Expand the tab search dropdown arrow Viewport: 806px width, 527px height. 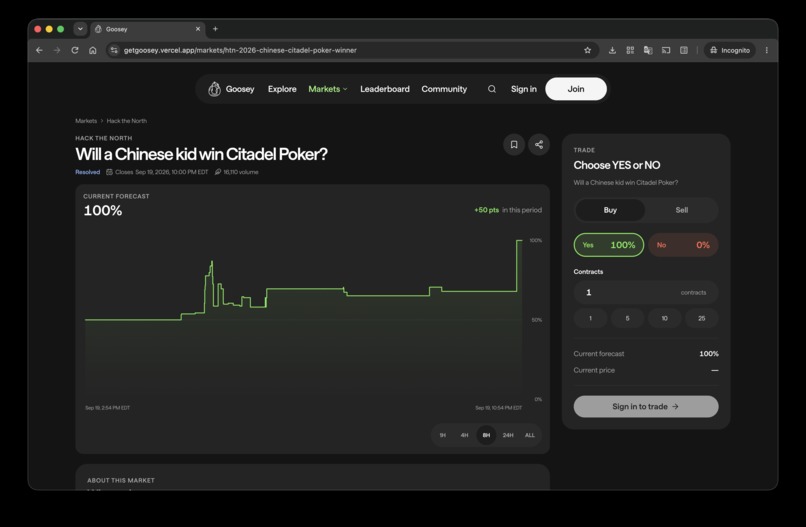[80, 29]
